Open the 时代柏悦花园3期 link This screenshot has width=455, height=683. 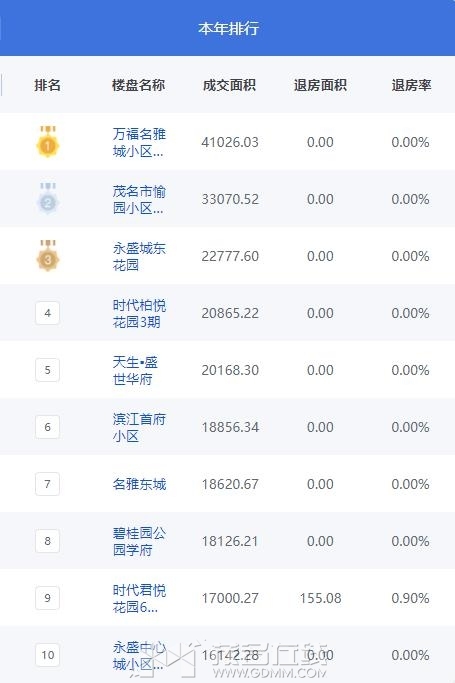pos(139,313)
